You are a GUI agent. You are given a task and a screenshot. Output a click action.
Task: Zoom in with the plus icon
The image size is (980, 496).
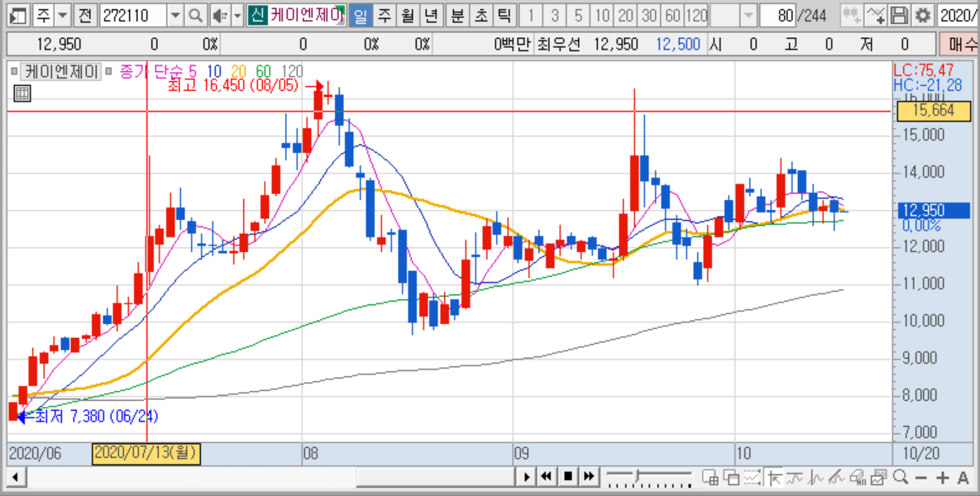pos(942,478)
